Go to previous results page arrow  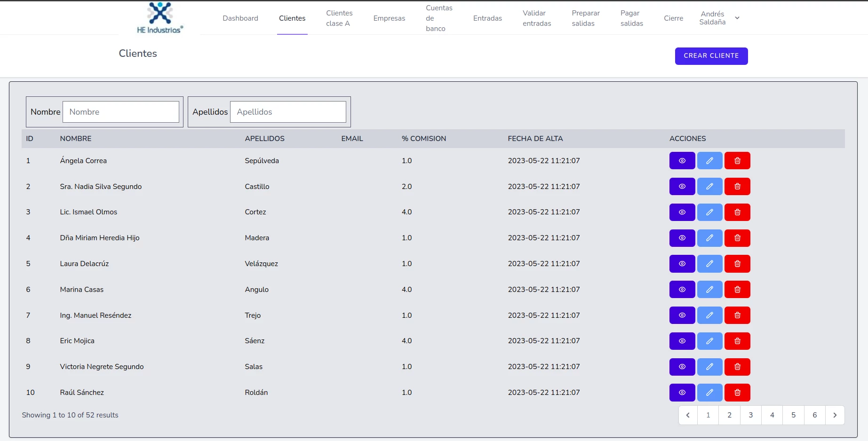click(x=688, y=415)
